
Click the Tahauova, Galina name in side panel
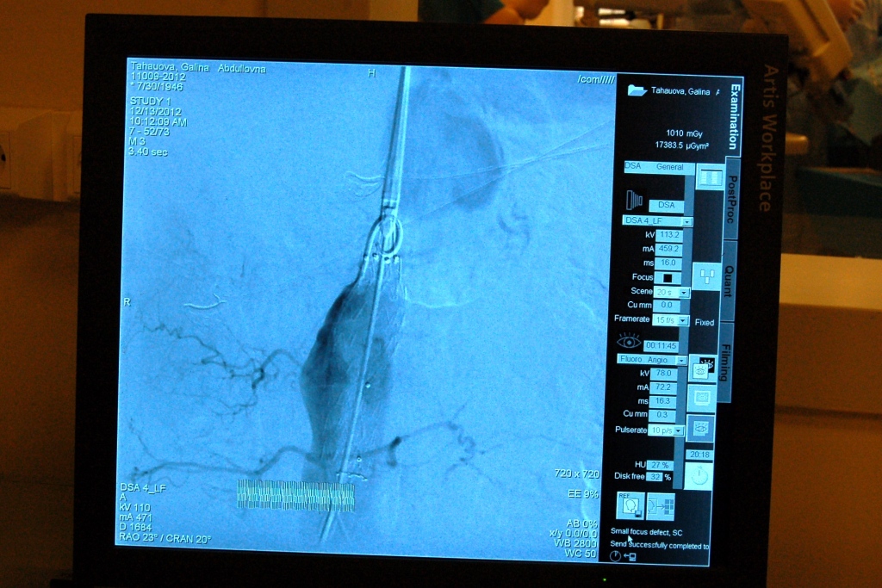(x=680, y=91)
